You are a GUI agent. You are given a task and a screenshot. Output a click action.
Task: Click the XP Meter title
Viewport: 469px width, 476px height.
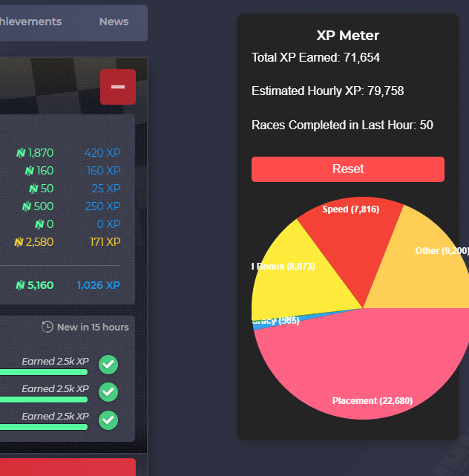coord(347,36)
